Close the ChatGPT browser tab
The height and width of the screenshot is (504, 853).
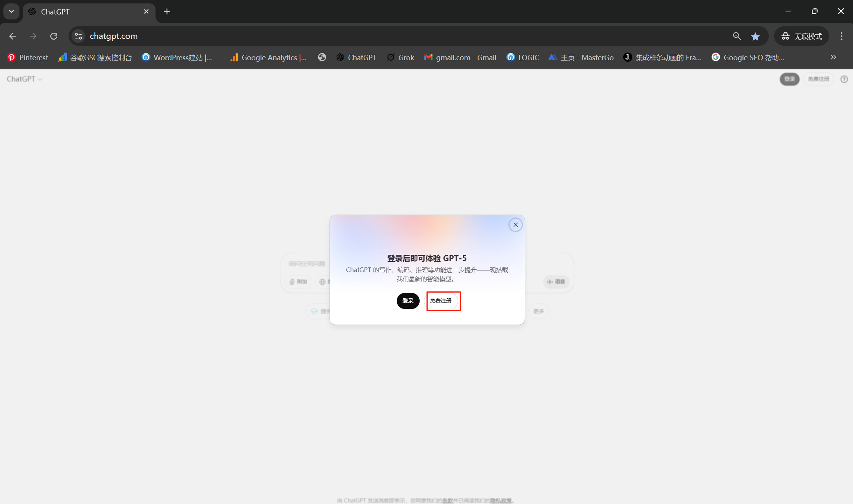tap(146, 12)
